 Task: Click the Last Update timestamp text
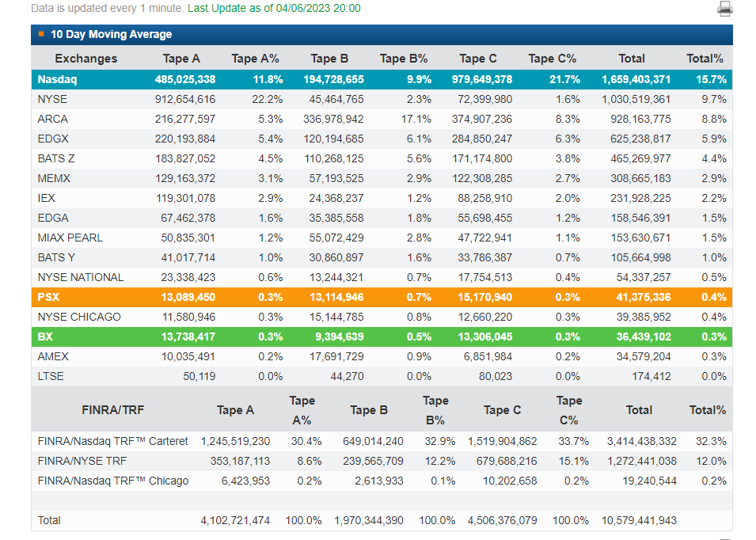tap(274, 8)
